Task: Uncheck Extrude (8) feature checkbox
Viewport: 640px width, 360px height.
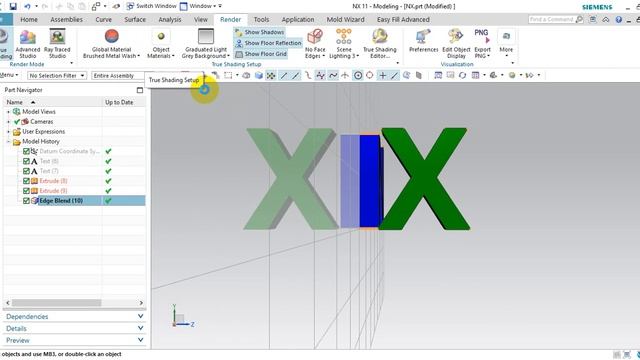Action: pyautogui.click(x=26, y=181)
